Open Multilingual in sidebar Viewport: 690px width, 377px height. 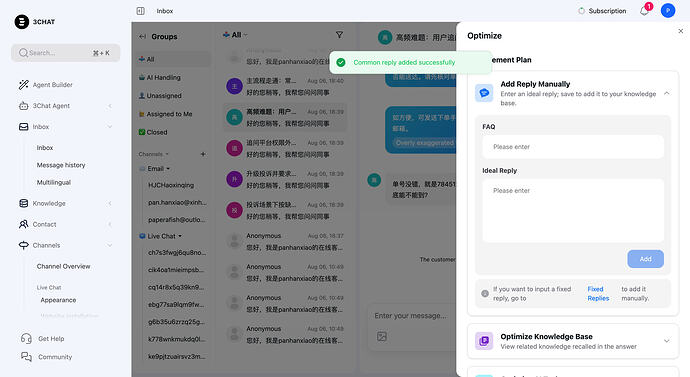point(54,182)
